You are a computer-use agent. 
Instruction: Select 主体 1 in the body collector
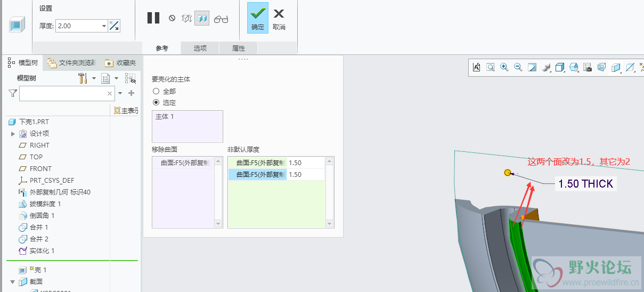tap(165, 116)
